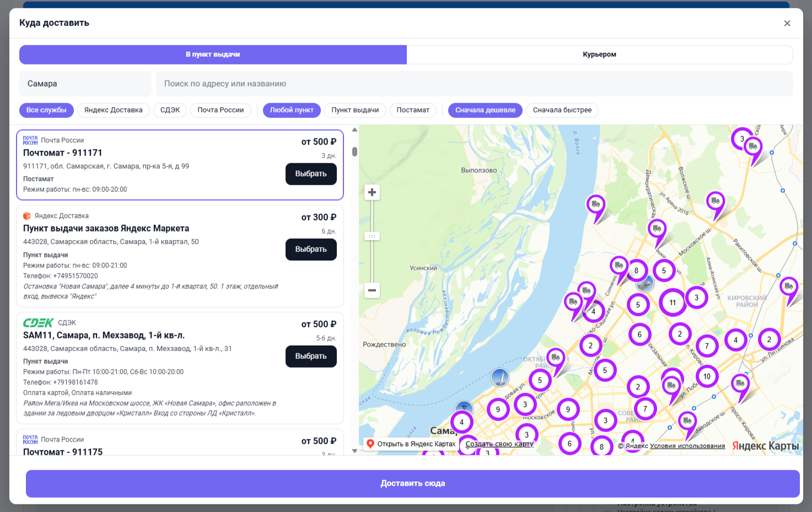
Task: Filter pickup points by «СДЭК»
Action: (x=170, y=110)
